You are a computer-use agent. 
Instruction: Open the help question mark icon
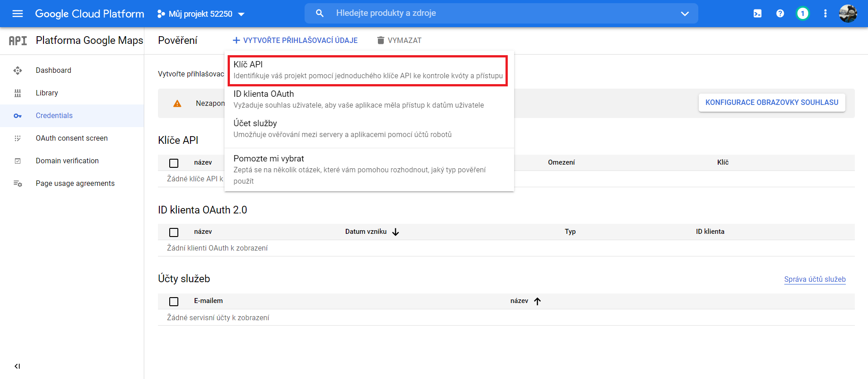780,14
